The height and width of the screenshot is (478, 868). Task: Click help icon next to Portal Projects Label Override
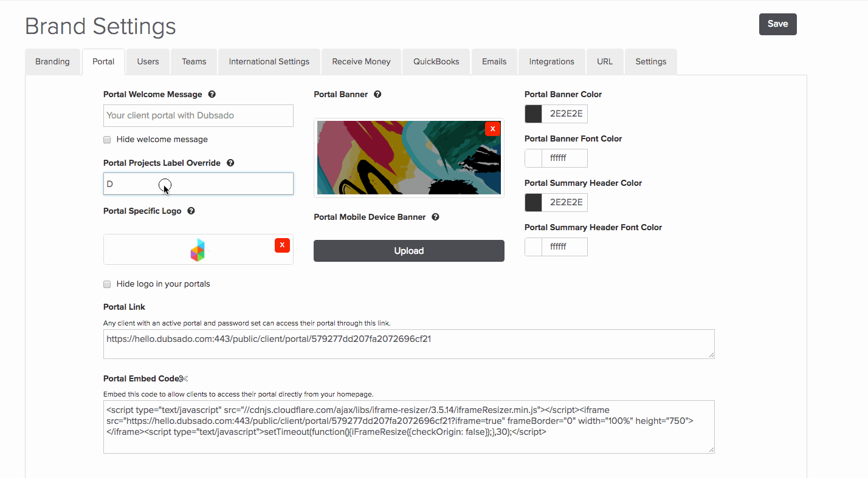point(230,163)
